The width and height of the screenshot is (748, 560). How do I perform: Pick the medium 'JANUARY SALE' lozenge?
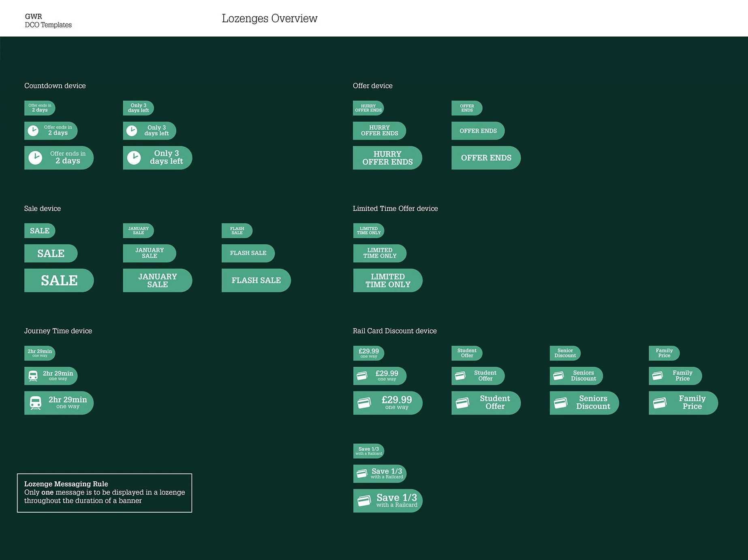coord(150,253)
